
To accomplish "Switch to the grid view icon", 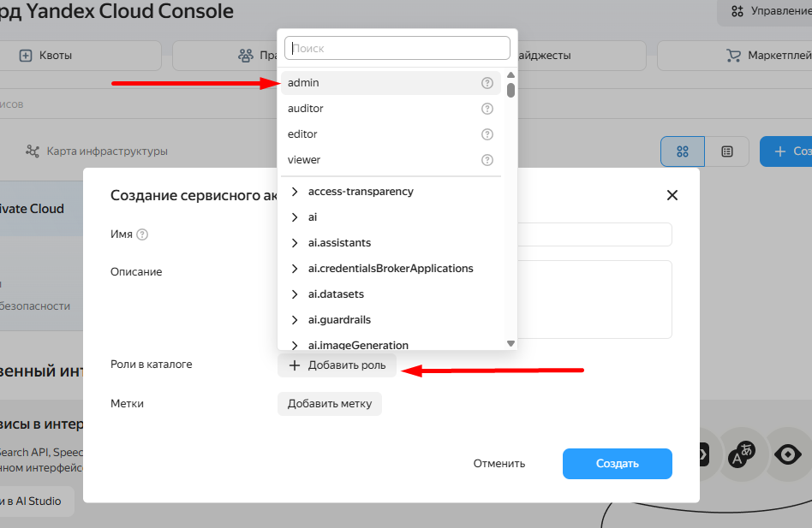I will pyautogui.click(x=683, y=151).
